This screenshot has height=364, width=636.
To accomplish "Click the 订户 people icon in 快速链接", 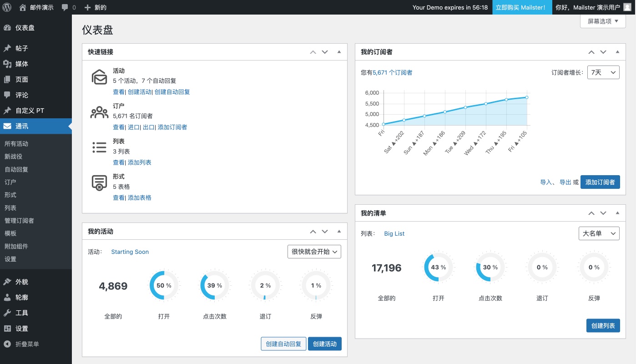I will 99,112.
